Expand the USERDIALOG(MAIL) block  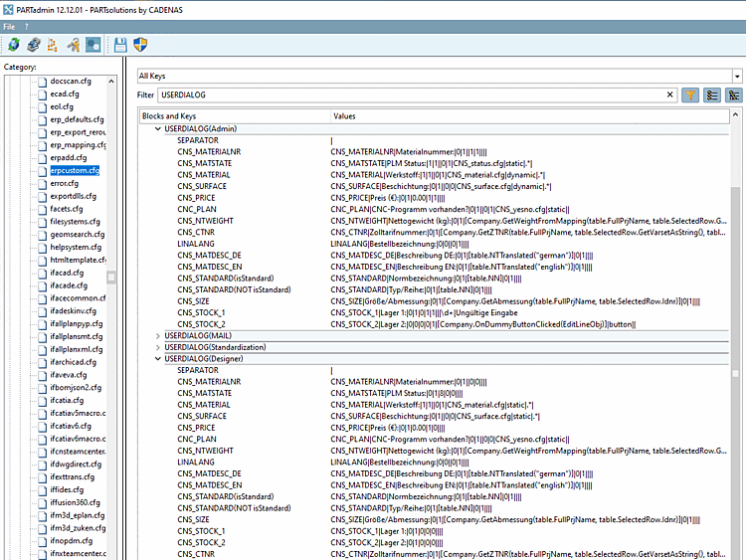tap(158, 336)
